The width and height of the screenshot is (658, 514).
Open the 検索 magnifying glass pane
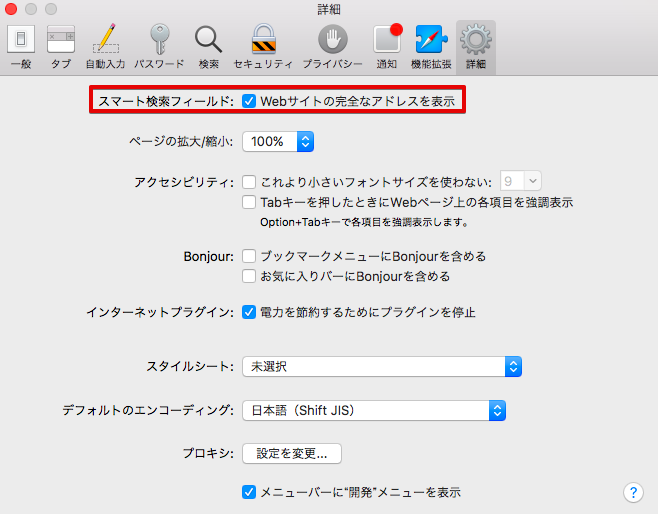(x=209, y=46)
